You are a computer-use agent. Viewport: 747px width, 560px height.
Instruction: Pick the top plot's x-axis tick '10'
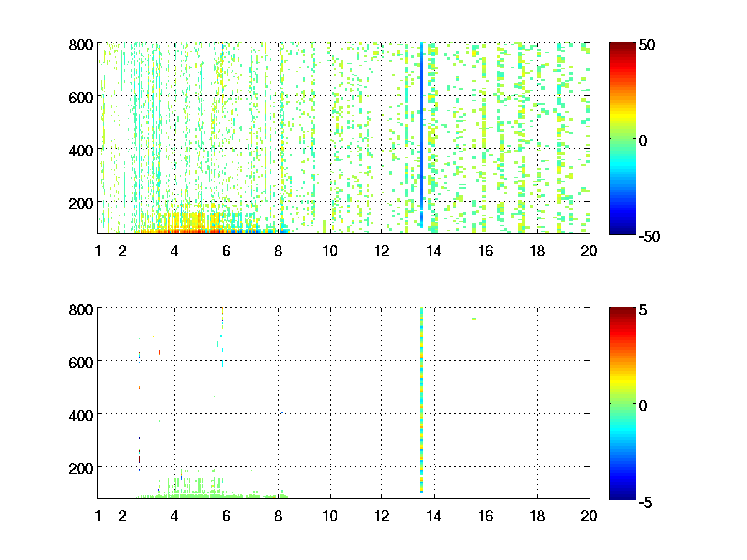(x=330, y=251)
